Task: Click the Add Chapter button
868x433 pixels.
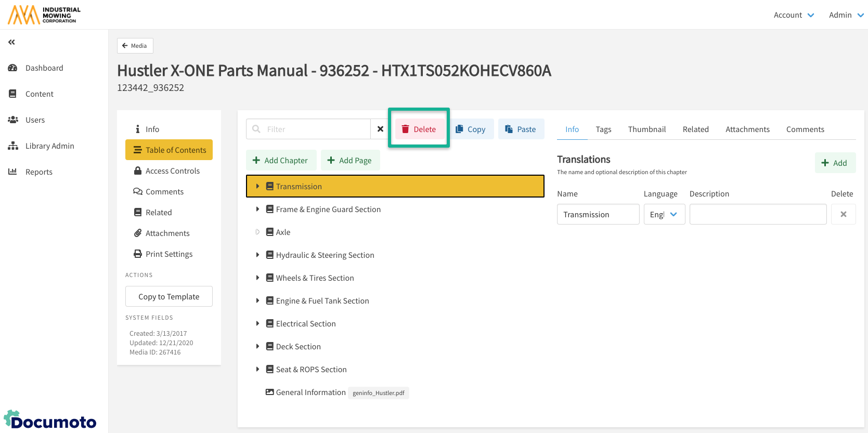Action: pyautogui.click(x=281, y=160)
